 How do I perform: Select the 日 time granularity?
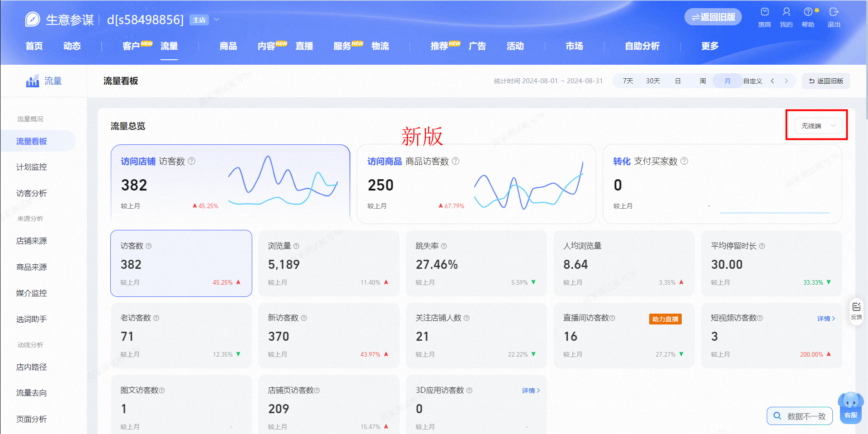(678, 81)
